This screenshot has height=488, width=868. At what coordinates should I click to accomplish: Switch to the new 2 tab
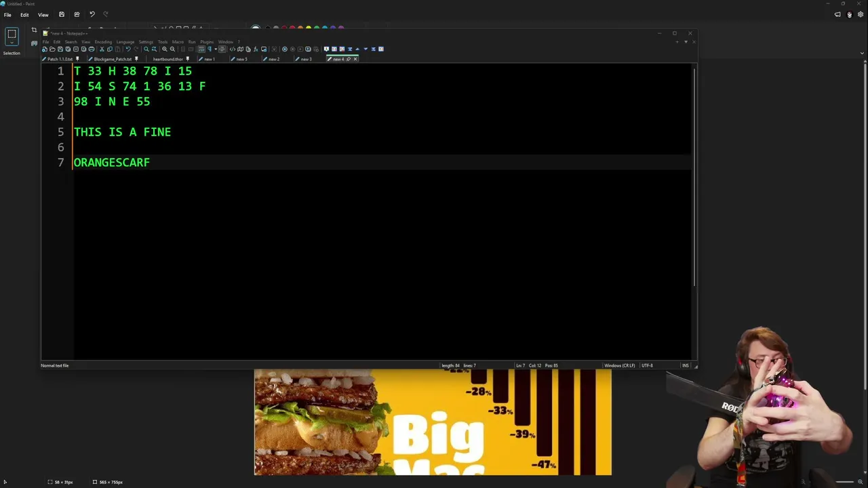pyautogui.click(x=274, y=59)
